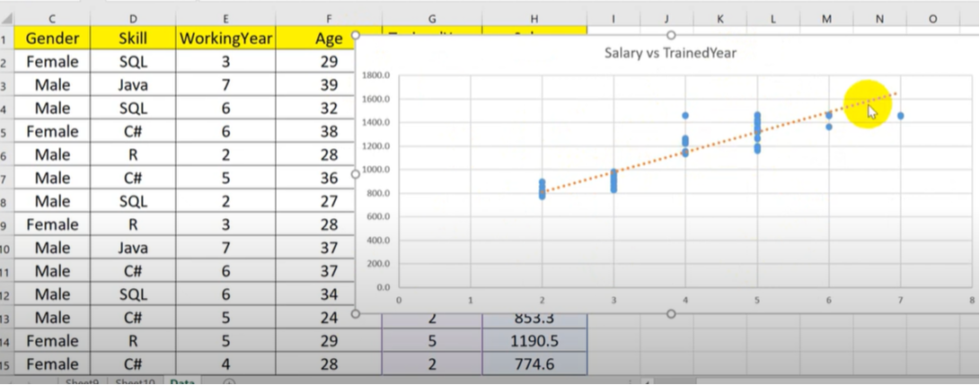Screen dimensions: 980x385
Task: Click the chart's top-left resize handle
Action: tap(356, 35)
